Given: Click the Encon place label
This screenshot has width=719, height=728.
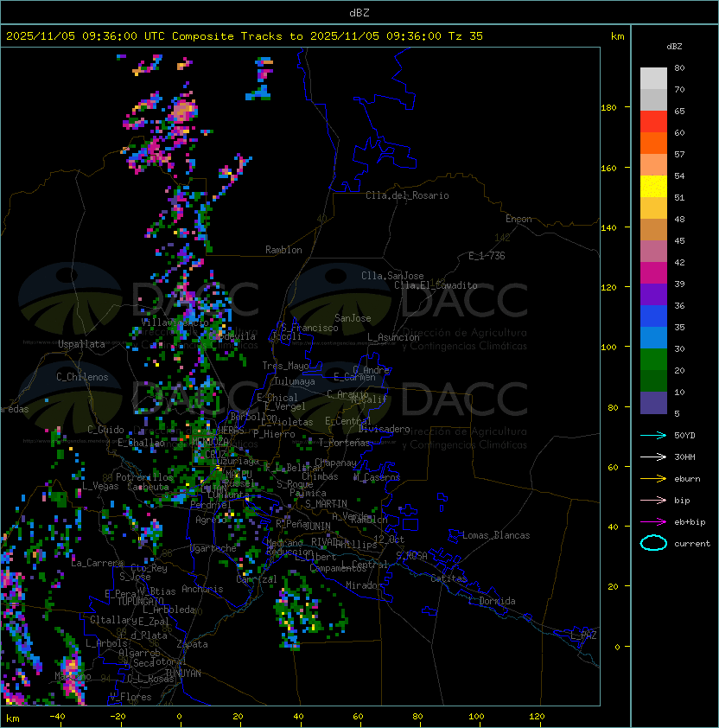Looking at the screenshot, I should (x=519, y=219).
